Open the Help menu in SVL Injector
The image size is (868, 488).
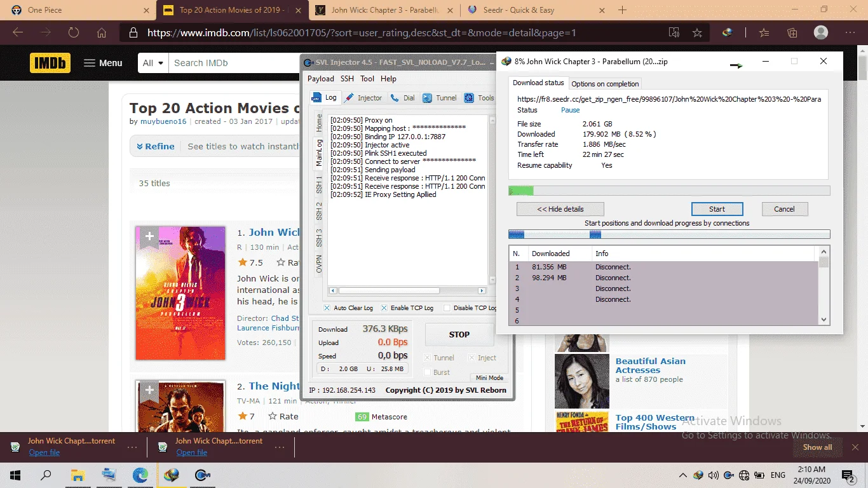388,79
